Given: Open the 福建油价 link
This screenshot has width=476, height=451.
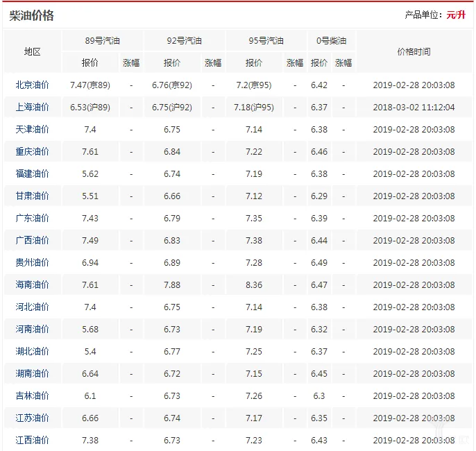Looking at the screenshot, I should pos(32,173).
